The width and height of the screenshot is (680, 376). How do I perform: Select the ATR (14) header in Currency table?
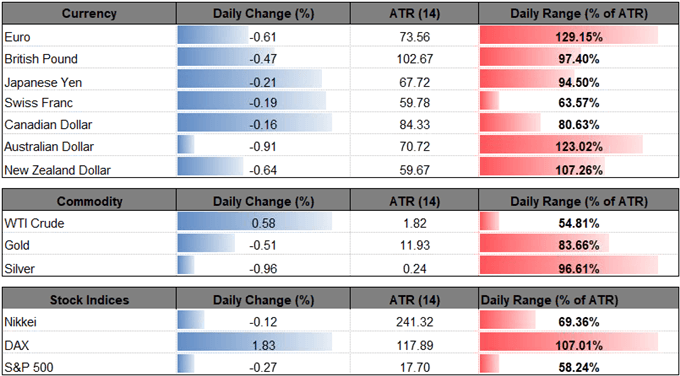414,14
